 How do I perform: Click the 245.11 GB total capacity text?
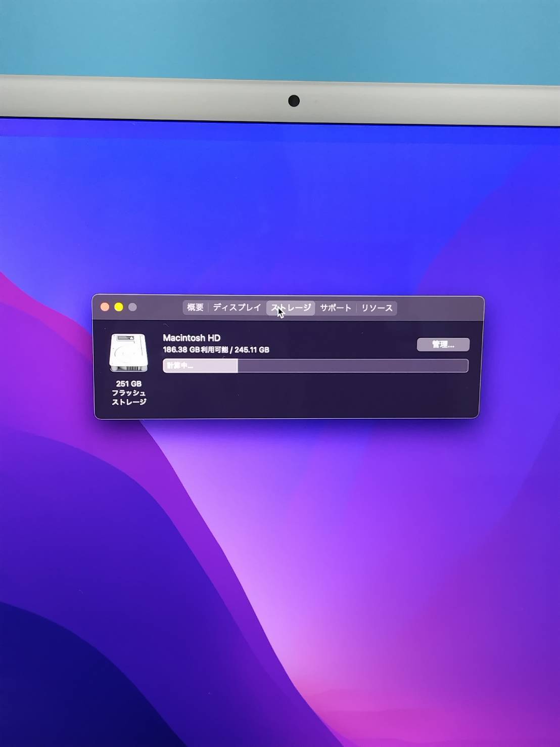coord(252,350)
